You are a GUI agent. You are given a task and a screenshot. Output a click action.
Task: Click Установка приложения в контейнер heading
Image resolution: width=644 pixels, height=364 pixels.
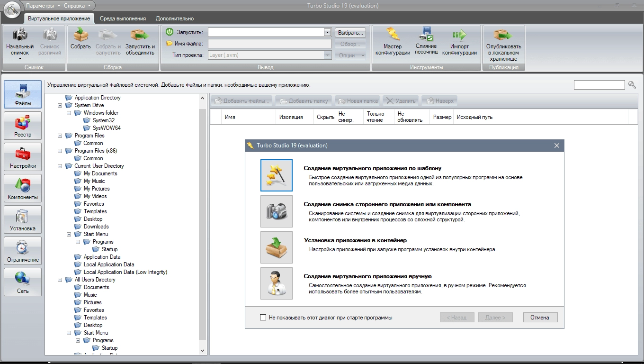pos(355,240)
